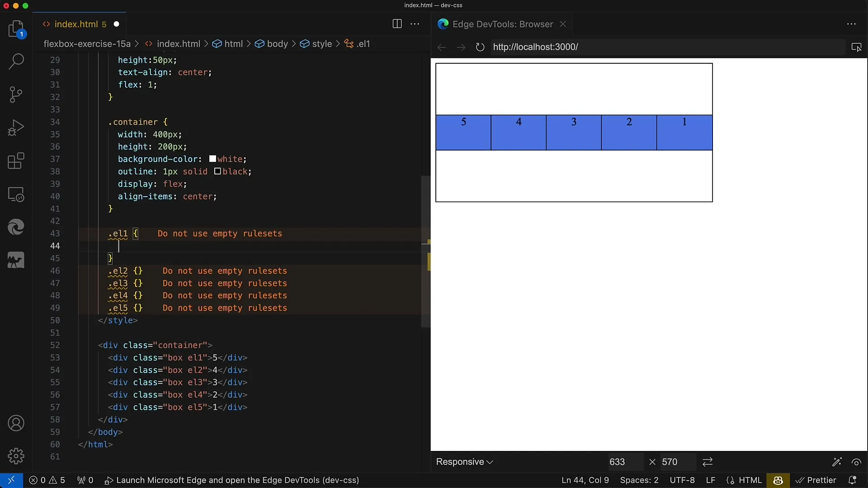Open vision deficiency emulation eye icon
Image resolution: width=868 pixels, height=488 pixels.
pyautogui.click(x=856, y=462)
